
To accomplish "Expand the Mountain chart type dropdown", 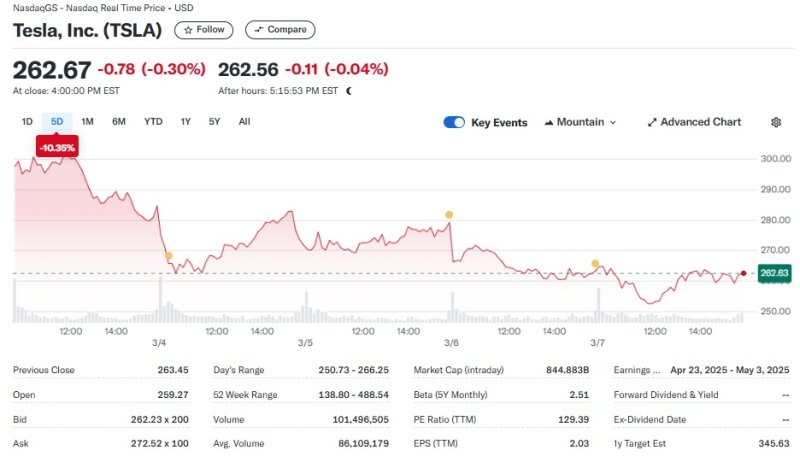I will pyautogui.click(x=580, y=122).
